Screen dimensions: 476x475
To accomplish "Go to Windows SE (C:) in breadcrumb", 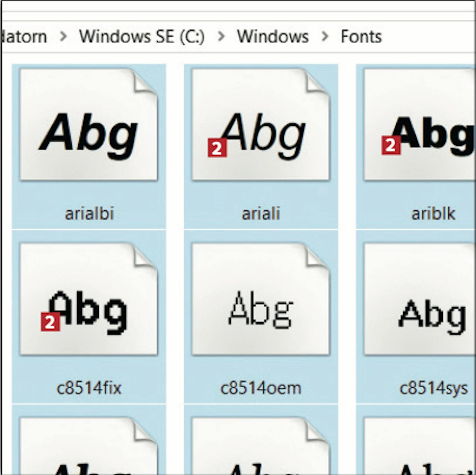I will coord(142,37).
